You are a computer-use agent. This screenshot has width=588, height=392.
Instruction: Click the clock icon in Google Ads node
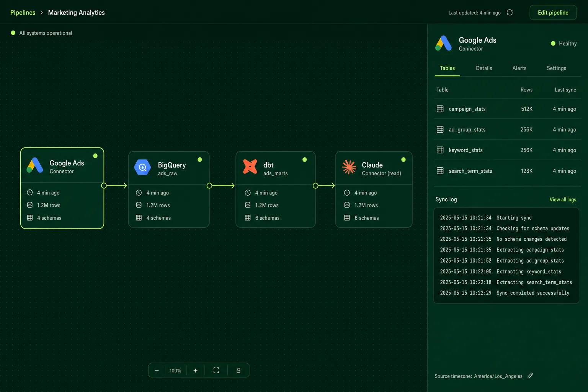pyautogui.click(x=30, y=193)
